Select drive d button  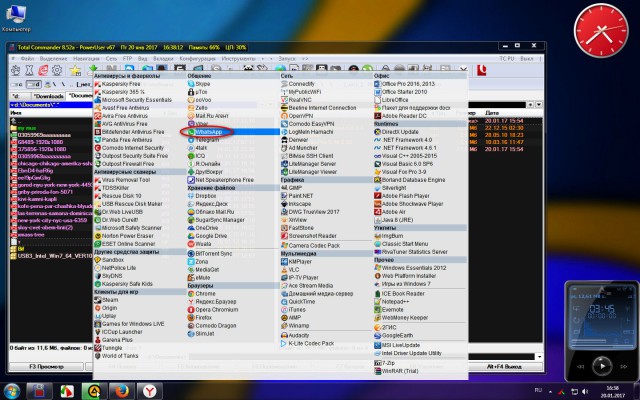tap(33, 84)
